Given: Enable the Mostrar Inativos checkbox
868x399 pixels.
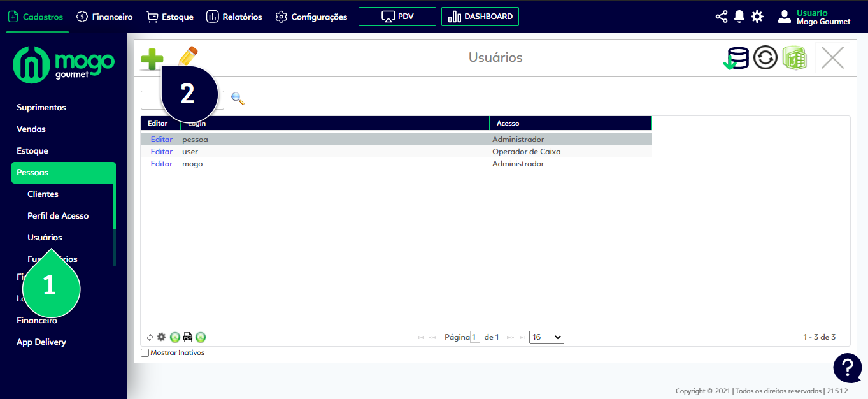Looking at the screenshot, I should point(145,352).
